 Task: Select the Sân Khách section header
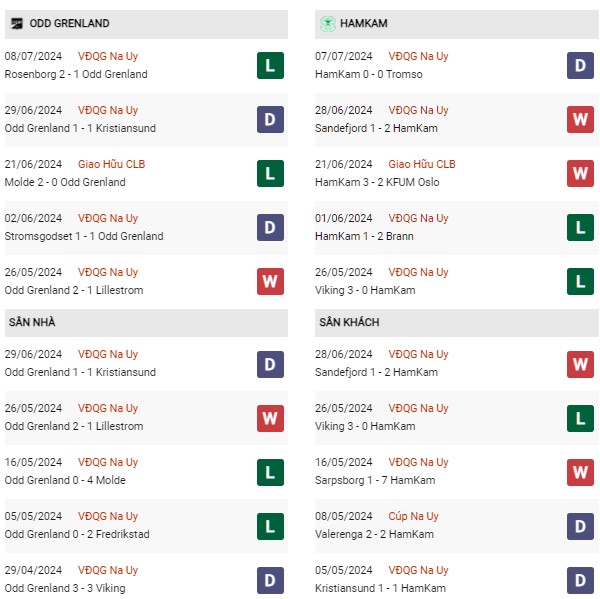[x=349, y=323]
